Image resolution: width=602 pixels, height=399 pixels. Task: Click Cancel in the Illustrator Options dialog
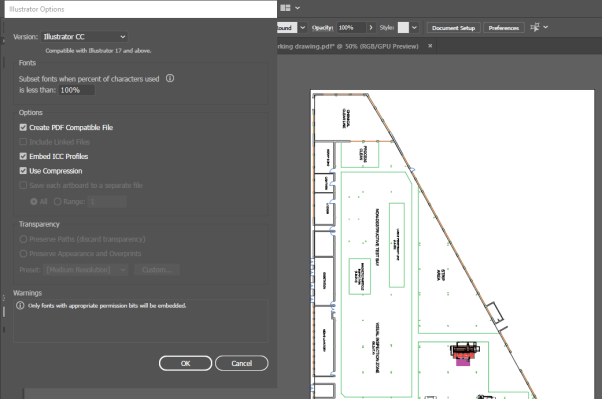pyautogui.click(x=241, y=363)
